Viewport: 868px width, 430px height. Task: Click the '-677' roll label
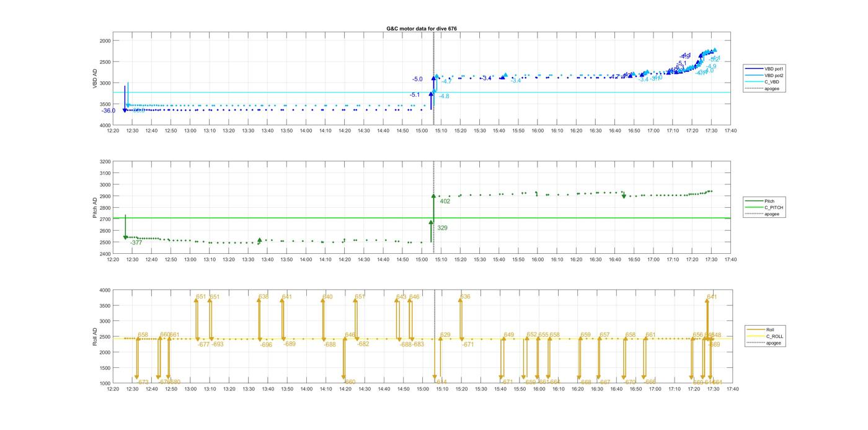click(203, 344)
